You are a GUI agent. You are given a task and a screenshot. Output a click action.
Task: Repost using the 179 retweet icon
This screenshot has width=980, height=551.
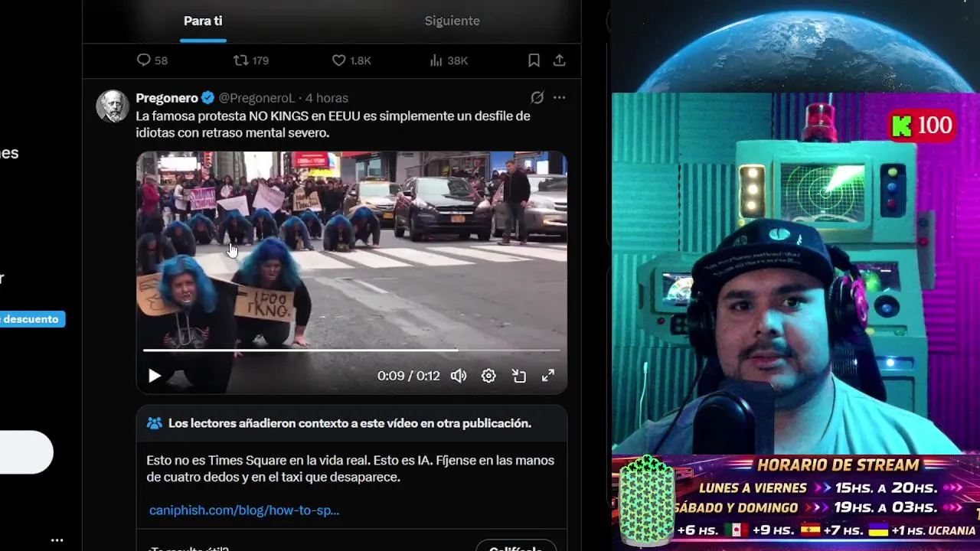[x=251, y=60]
